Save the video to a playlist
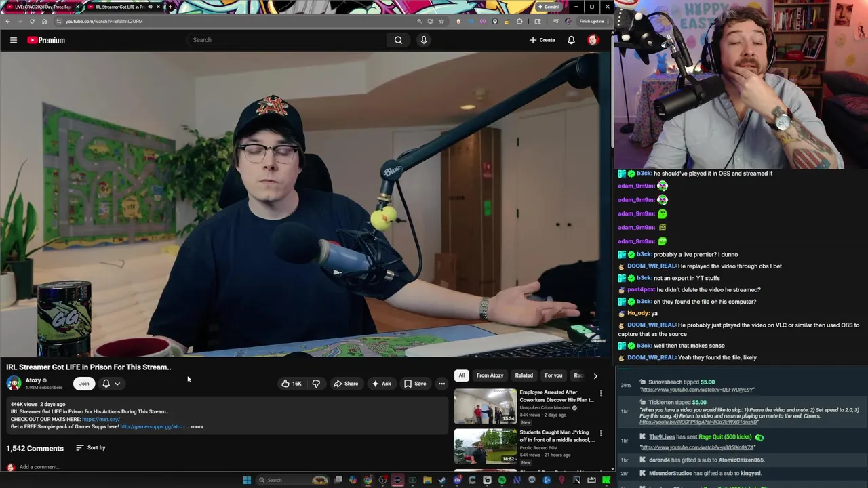 tap(414, 384)
